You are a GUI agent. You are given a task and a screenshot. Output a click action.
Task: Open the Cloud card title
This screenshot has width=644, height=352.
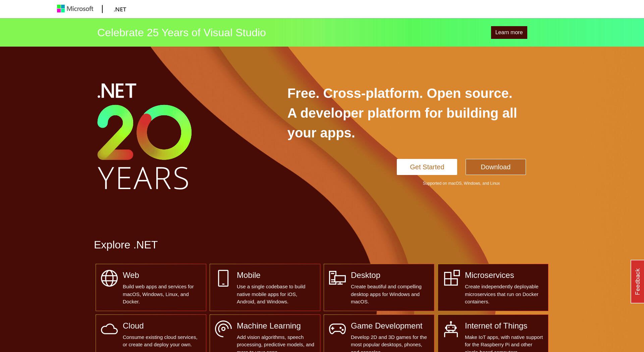(133, 326)
